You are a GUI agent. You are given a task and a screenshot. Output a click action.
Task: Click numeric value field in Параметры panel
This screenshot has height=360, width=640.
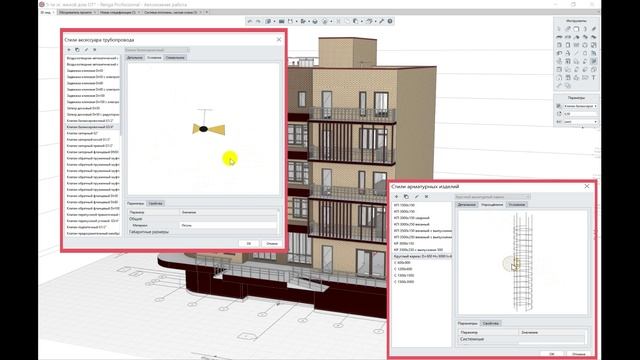click(580, 114)
